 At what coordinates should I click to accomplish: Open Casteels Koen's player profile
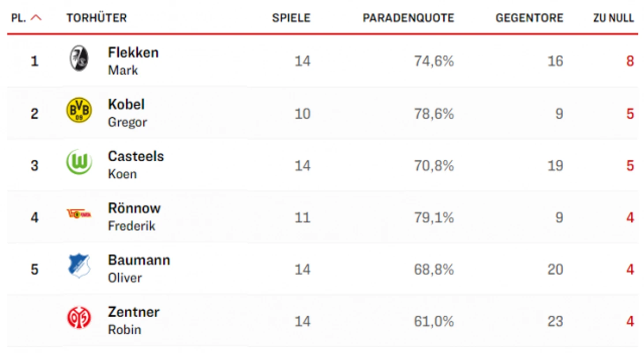136,165
